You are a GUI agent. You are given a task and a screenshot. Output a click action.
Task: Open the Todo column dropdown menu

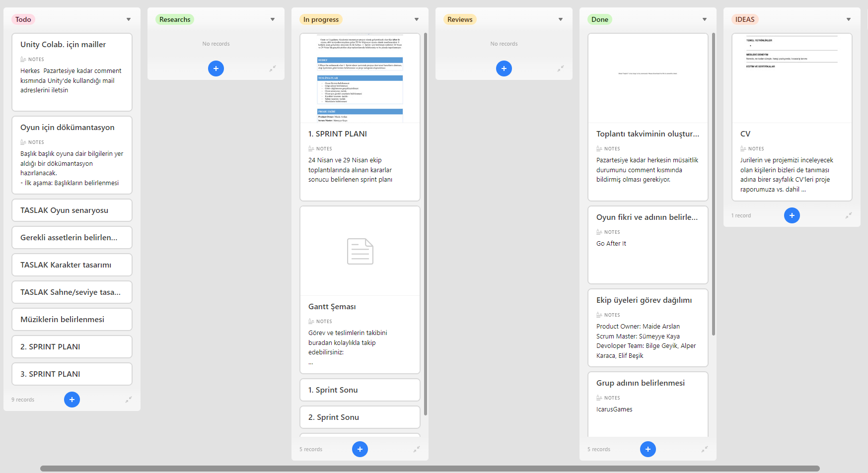tap(129, 19)
